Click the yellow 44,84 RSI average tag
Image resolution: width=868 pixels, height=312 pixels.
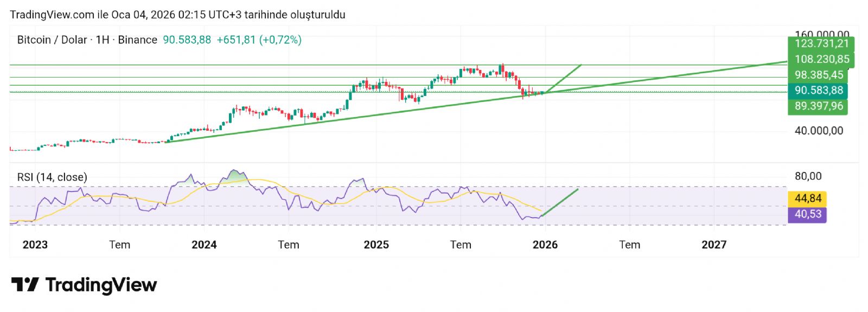click(807, 199)
